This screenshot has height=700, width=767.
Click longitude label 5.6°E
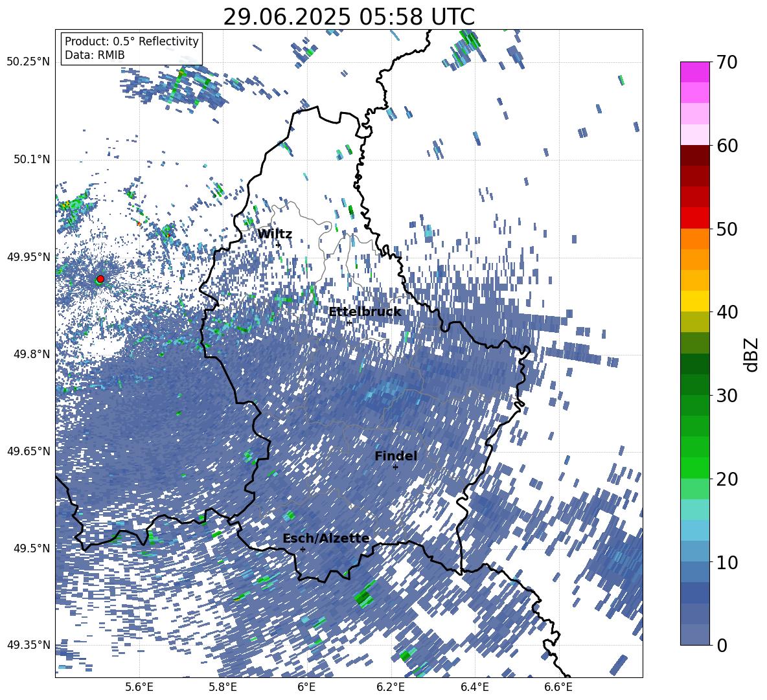pyautogui.click(x=139, y=687)
